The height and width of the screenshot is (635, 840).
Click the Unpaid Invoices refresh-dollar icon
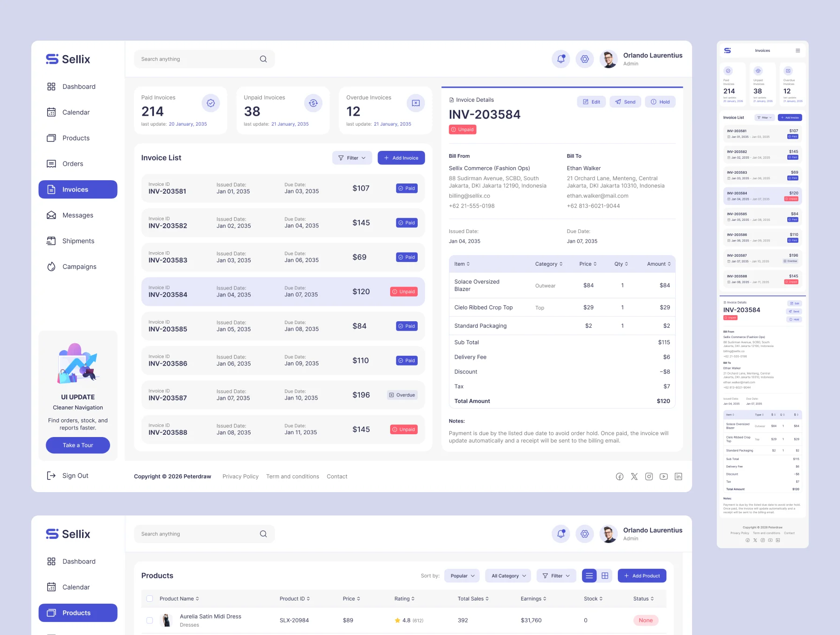pos(313,103)
